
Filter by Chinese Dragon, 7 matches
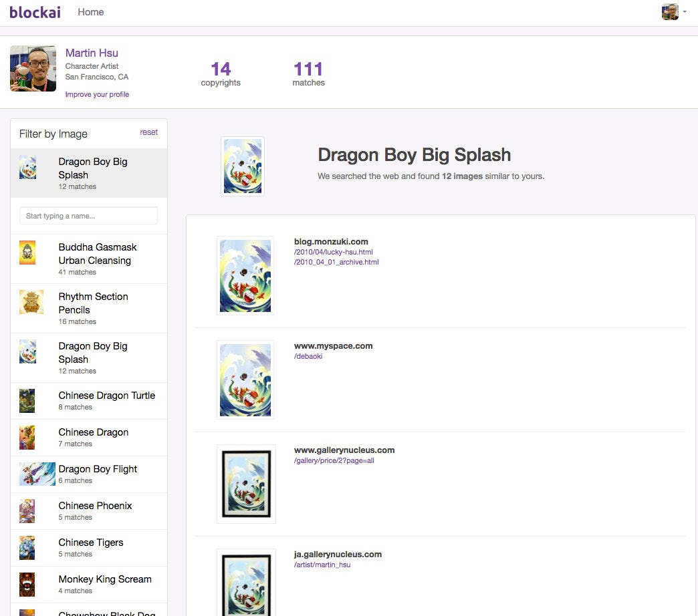coord(89,438)
